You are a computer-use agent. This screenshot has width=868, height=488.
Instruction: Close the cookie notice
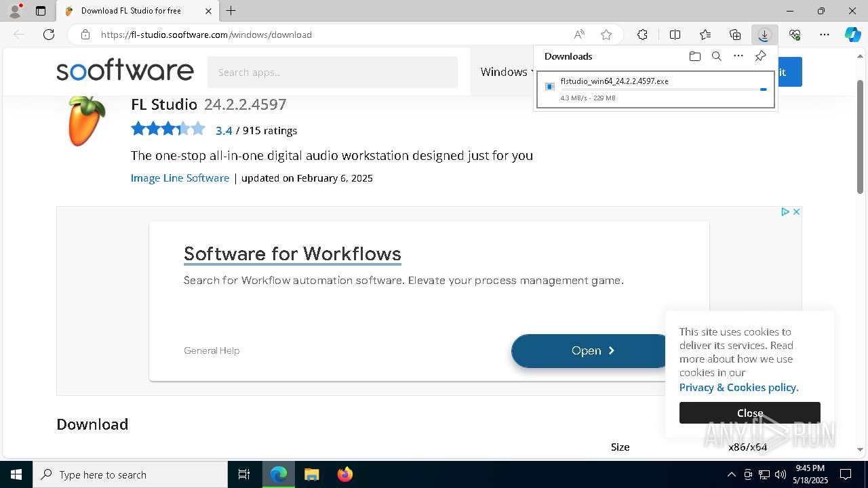(x=750, y=413)
